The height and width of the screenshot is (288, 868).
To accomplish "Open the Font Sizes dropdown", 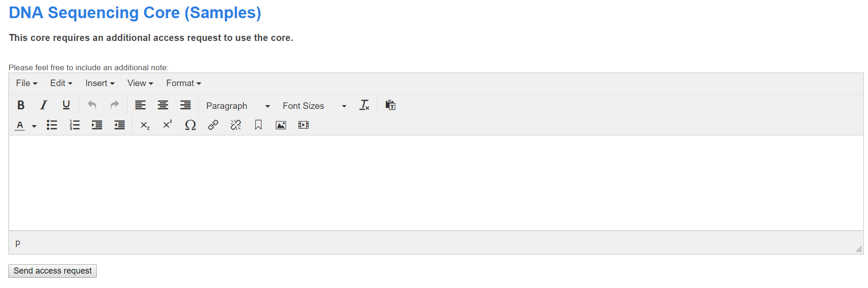I will point(314,106).
